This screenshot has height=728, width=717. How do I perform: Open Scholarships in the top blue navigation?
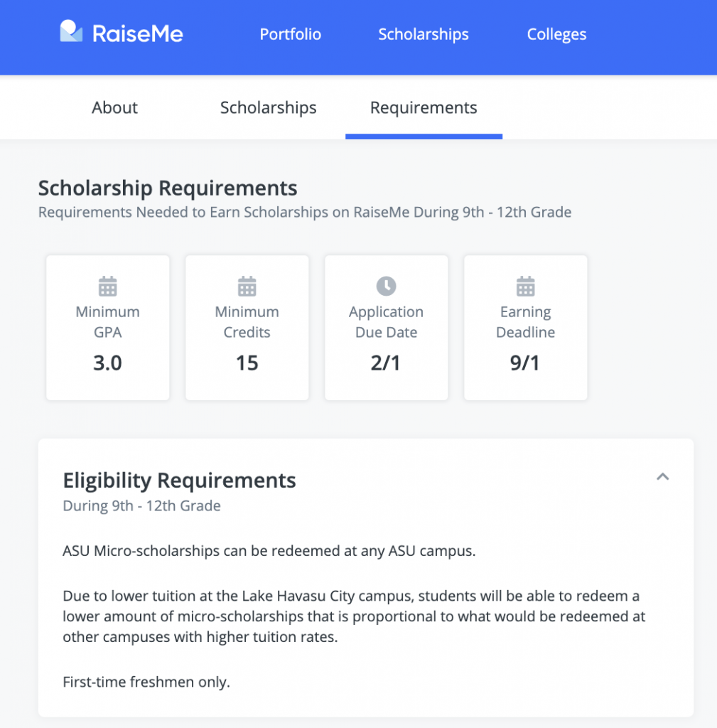424,34
